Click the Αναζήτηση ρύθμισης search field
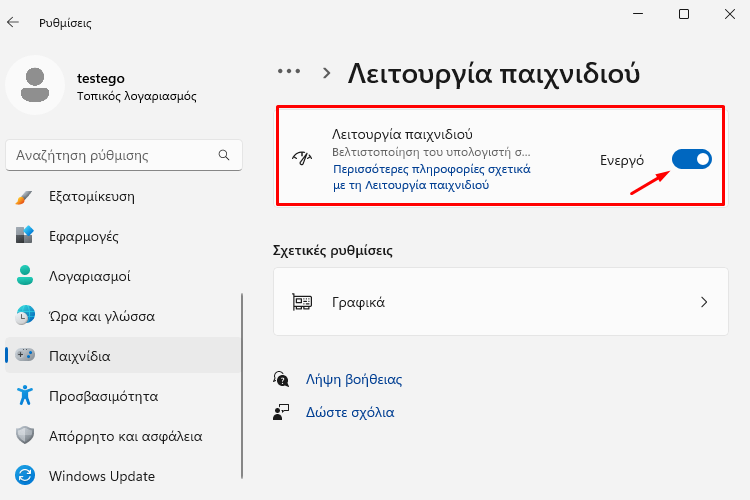The image size is (750, 500). tap(124, 155)
